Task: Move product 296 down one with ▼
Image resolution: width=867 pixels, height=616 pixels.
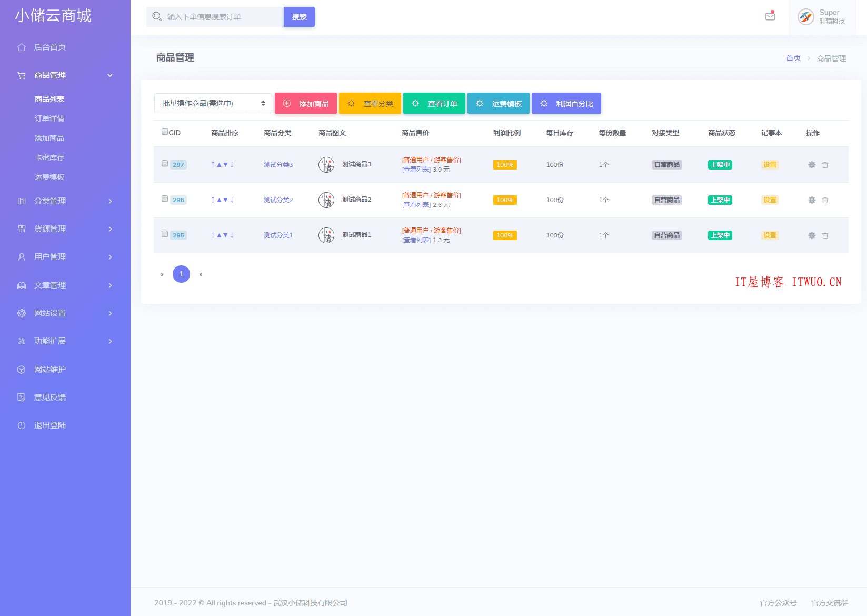Action: pyautogui.click(x=225, y=200)
